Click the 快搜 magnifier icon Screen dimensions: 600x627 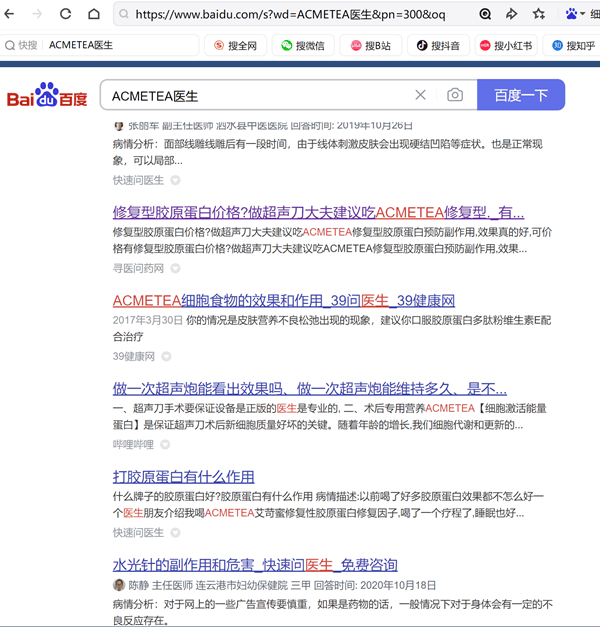pyautogui.click(x=10, y=45)
